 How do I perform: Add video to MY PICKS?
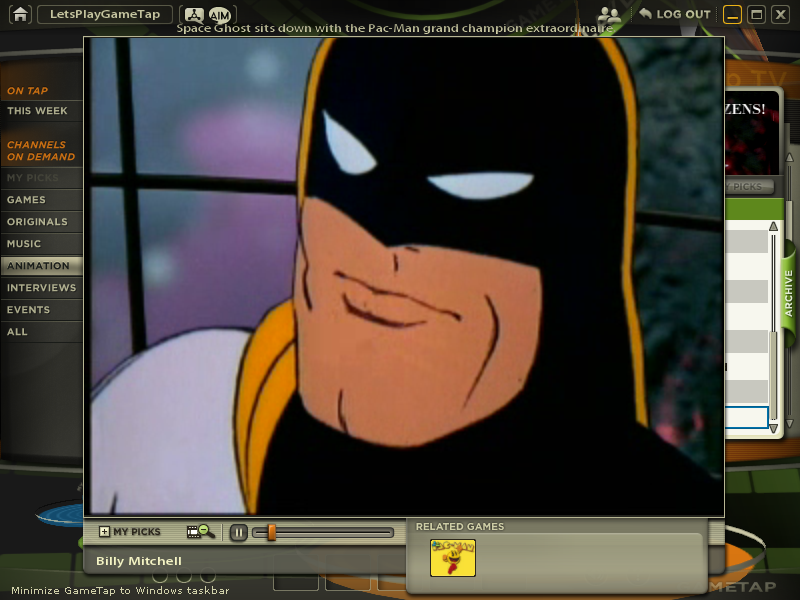130,532
